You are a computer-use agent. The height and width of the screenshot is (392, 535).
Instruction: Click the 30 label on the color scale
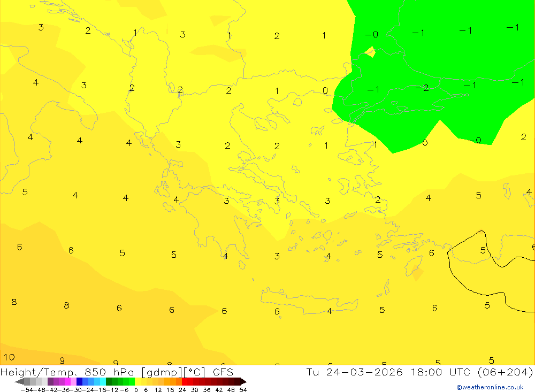pyautogui.click(x=195, y=390)
